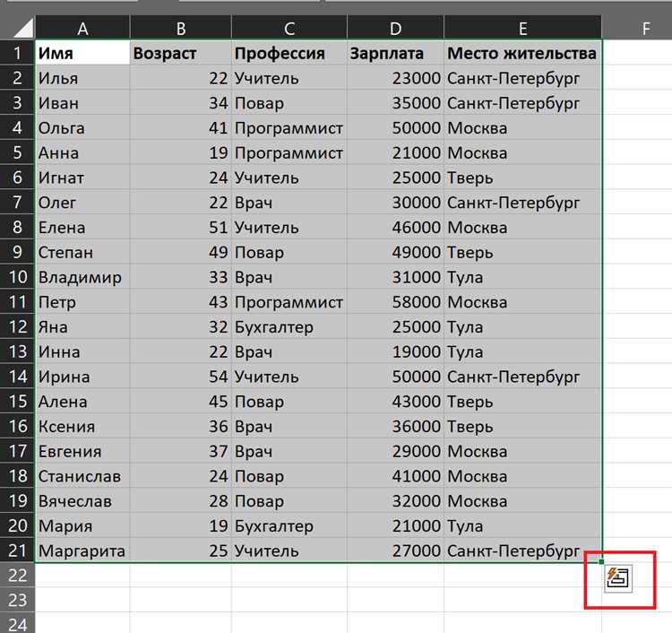Select column E header
The height and width of the screenshot is (633, 672).
[x=522, y=29]
